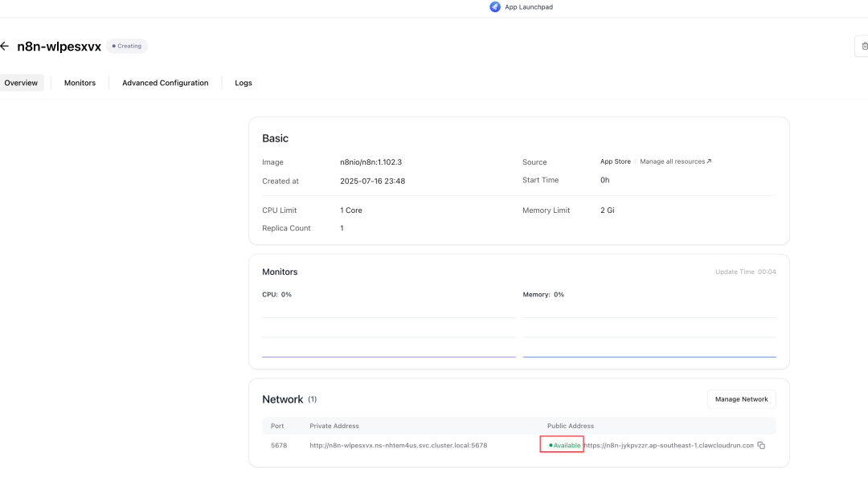Image resolution: width=868 pixels, height=482 pixels.
Task: Click the back arrow beside n8n-wlpesxvx
Action: coord(5,47)
